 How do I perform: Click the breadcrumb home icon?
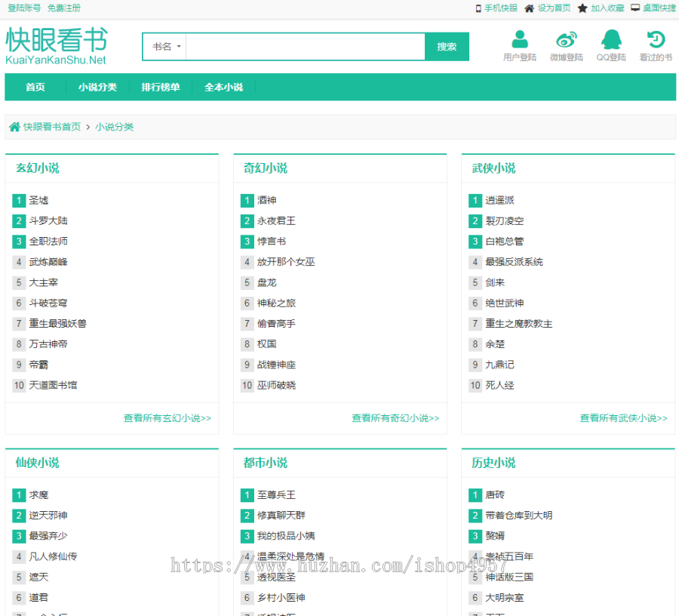click(15, 127)
